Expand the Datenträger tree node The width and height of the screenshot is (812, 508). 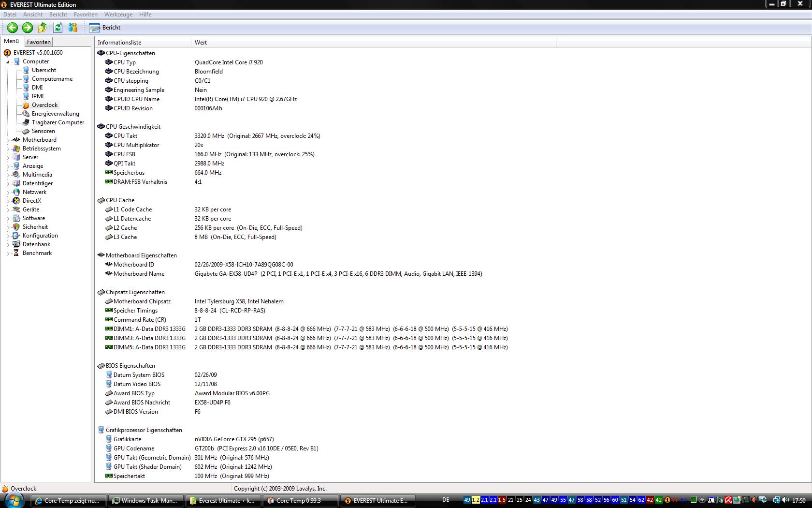[8, 184]
